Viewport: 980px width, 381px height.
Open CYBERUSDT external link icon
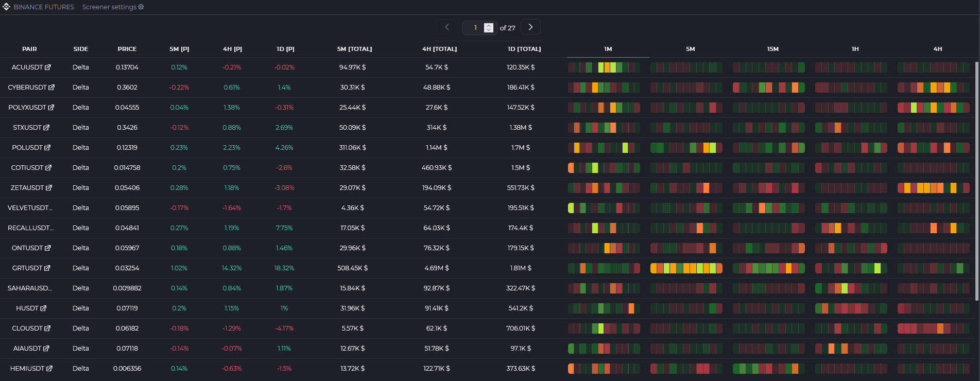(51, 88)
